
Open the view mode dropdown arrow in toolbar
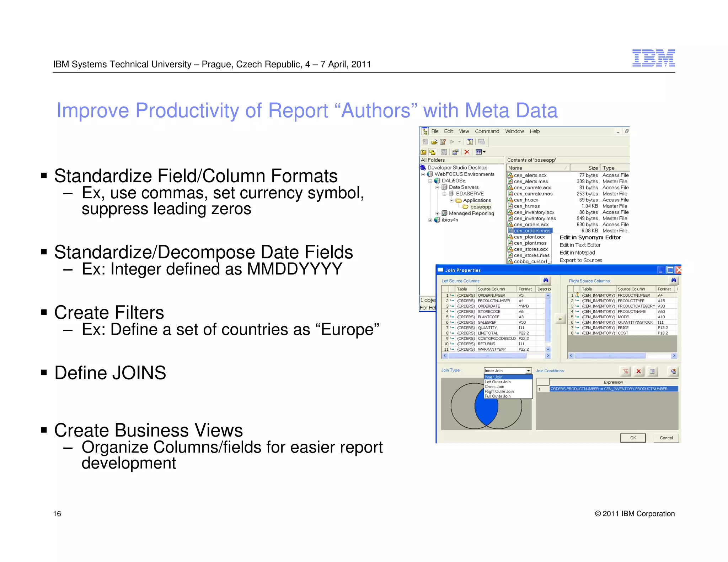pos(484,152)
